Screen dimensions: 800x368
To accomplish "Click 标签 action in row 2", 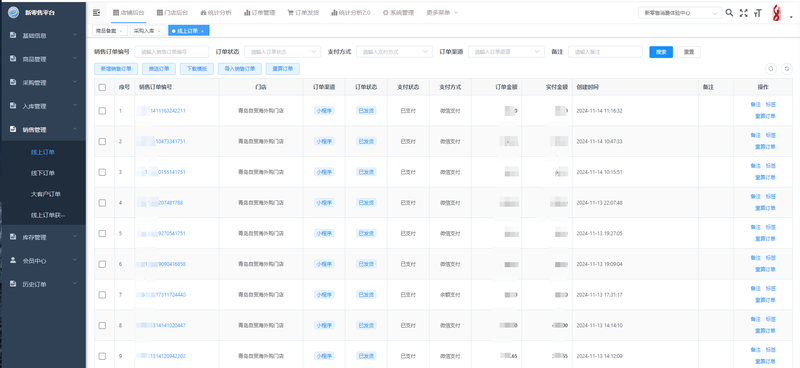I will pyautogui.click(x=770, y=136).
